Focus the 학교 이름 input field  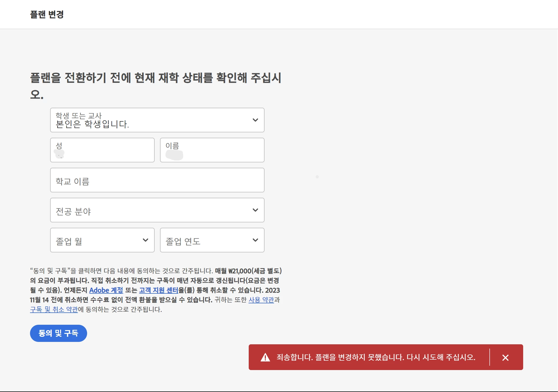(157, 180)
